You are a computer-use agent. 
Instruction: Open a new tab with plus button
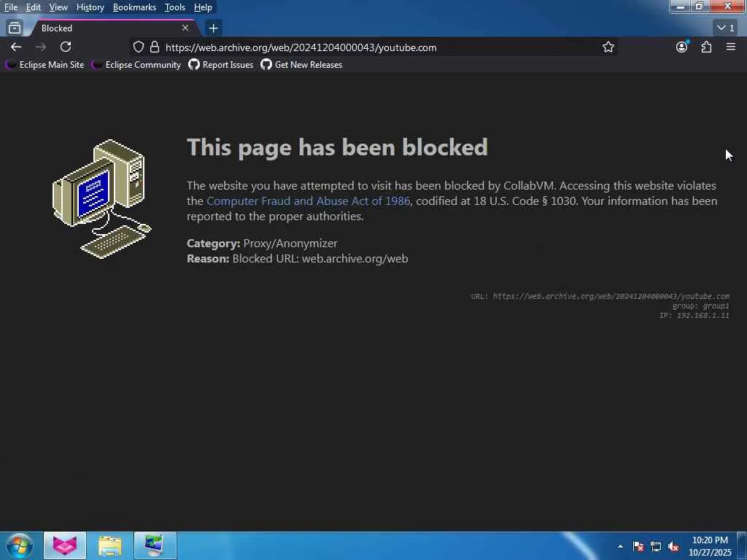click(214, 28)
